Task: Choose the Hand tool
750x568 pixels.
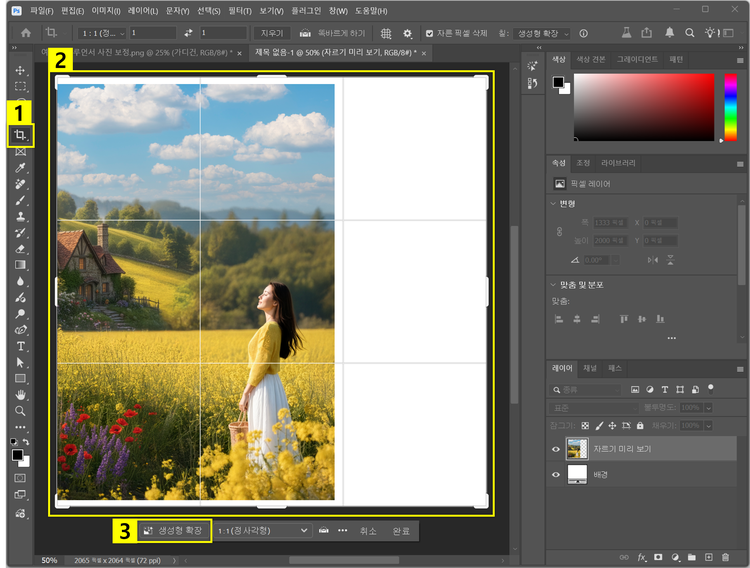Action: [20, 394]
